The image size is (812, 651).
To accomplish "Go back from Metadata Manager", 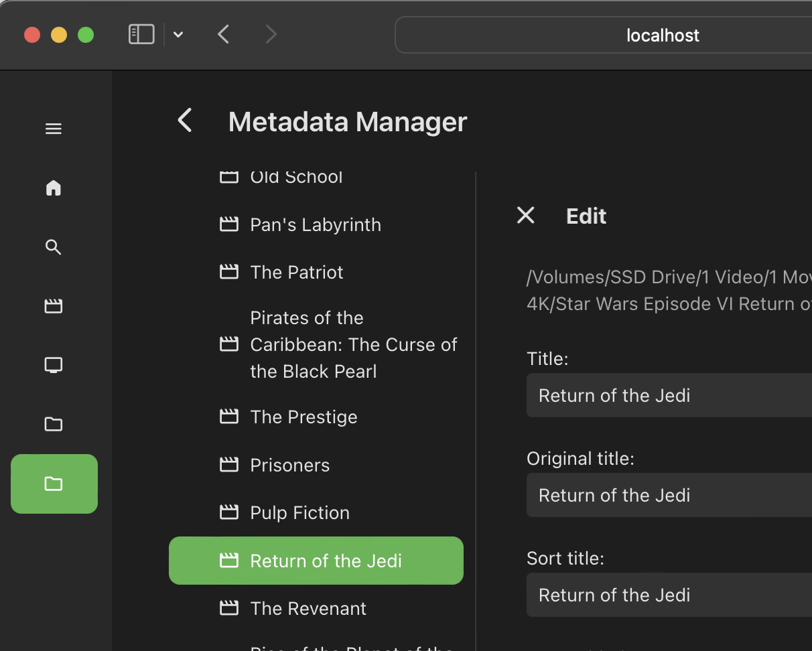I will click(x=185, y=121).
